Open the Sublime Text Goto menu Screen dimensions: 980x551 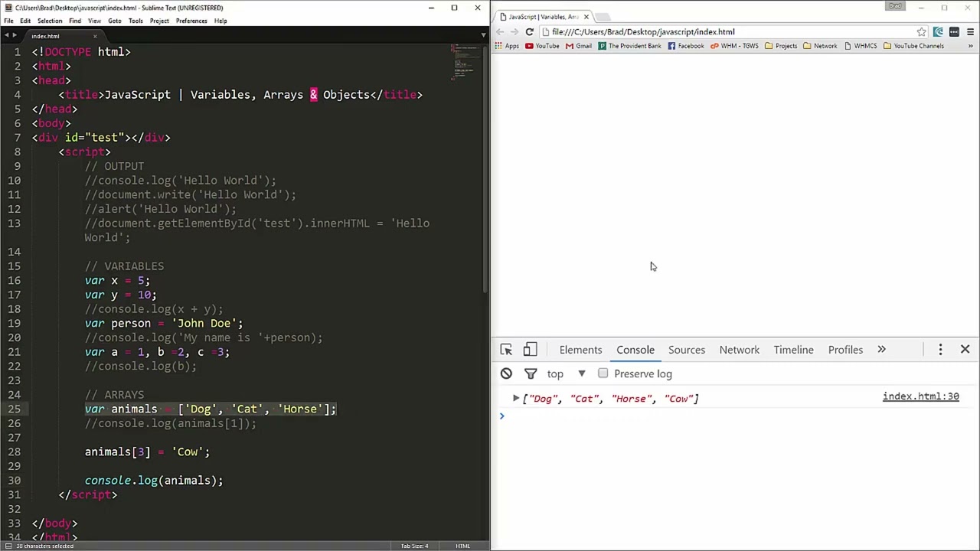[x=115, y=21]
